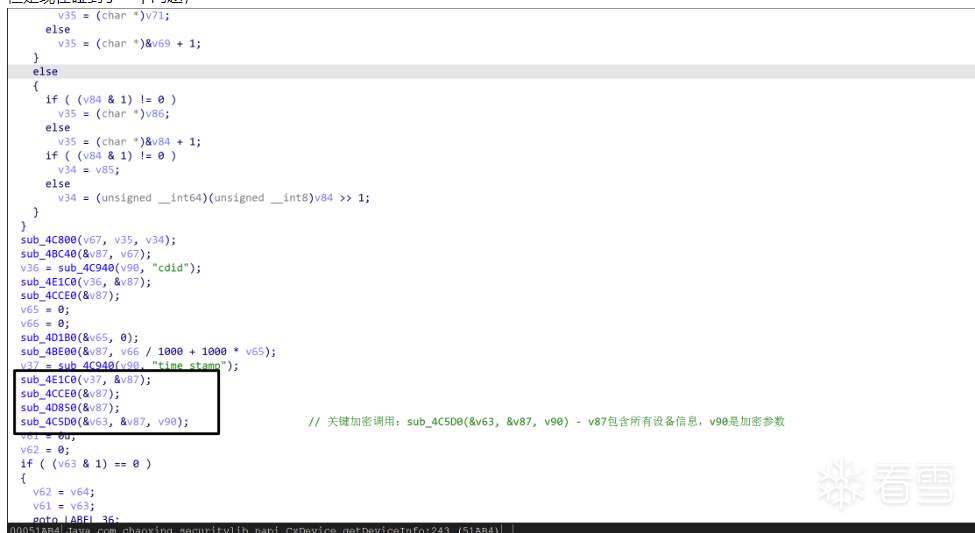This screenshot has width=975, height=533.
Task: Click the call 'sub_4D1B0(&v65, 0);'
Action: [80, 338]
